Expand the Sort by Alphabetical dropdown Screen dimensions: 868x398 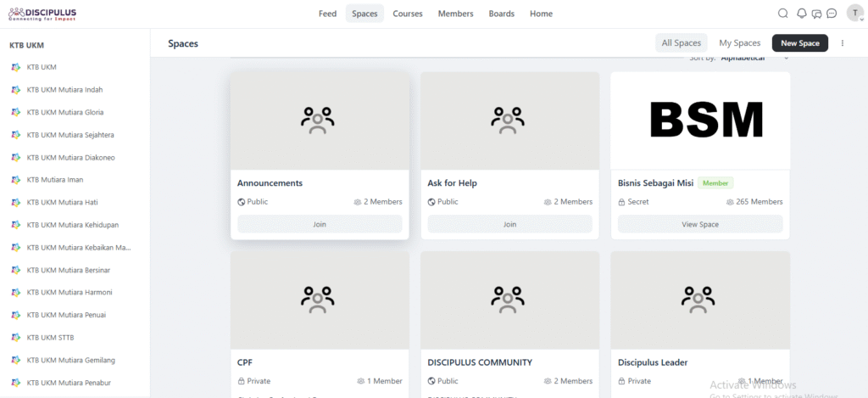(786, 59)
